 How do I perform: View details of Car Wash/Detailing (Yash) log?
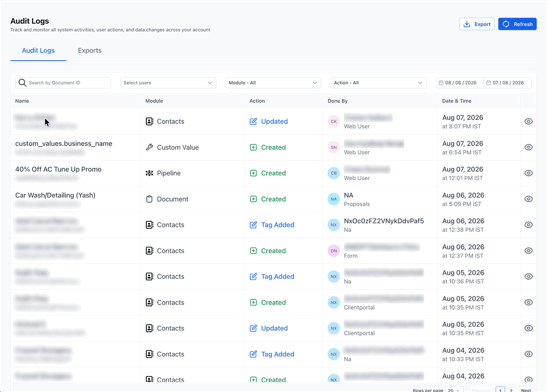pyautogui.click(x=528, y=199)
